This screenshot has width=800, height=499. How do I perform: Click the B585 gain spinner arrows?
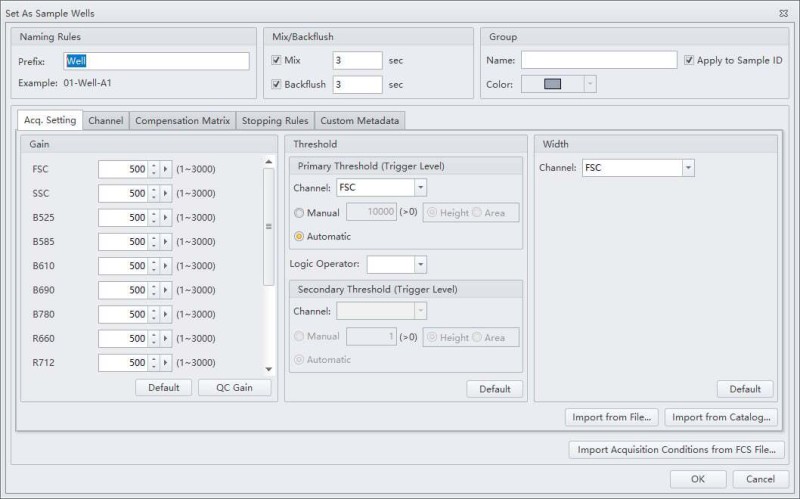(x=154, y=242)
